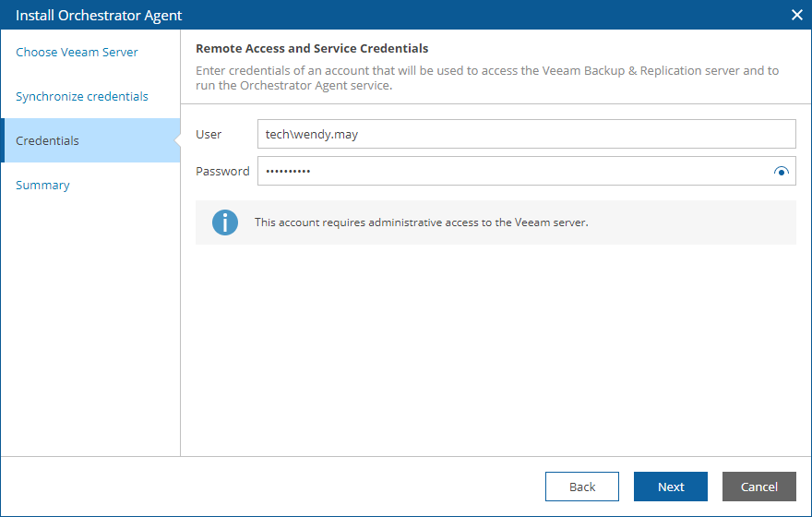Click the Remote Access and Service Credentials heading
The image size is (812, 517).
(x=312, y=48)
